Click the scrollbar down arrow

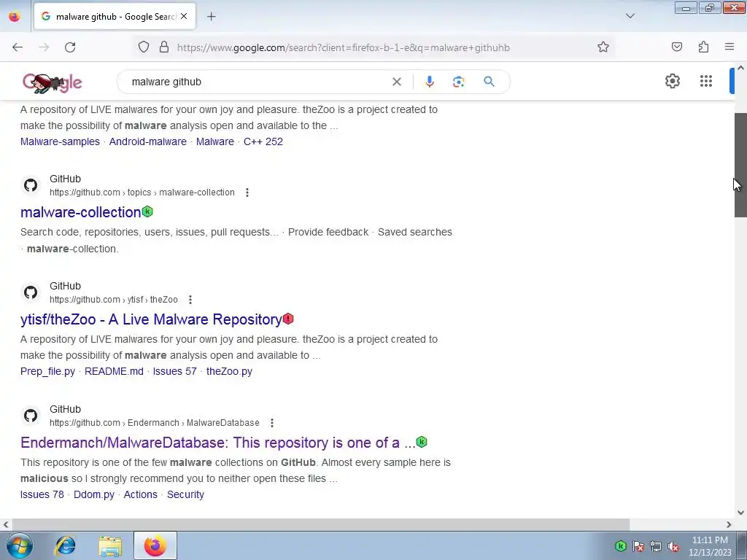740,513
